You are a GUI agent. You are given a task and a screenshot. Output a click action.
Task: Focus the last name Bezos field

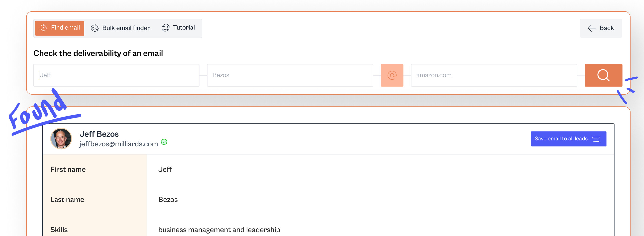pyautogui.click(x=290, y=75)
